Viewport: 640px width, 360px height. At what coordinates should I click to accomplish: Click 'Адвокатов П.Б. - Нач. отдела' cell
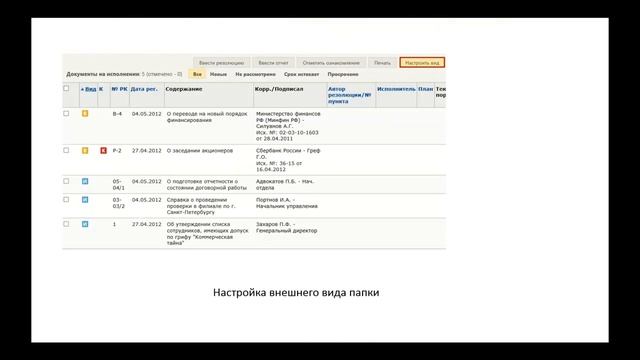point(285,184)
